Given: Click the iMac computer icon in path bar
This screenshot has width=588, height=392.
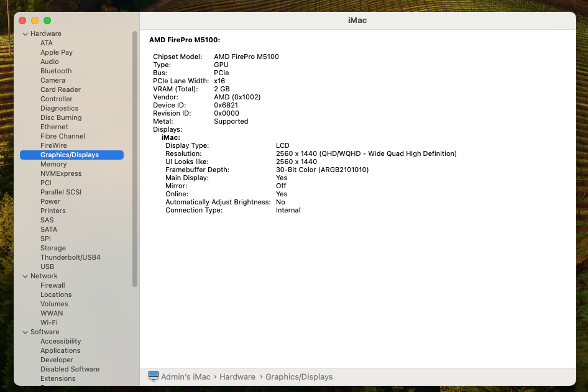Looking at the screenshot, I should [x=154, y=376].
